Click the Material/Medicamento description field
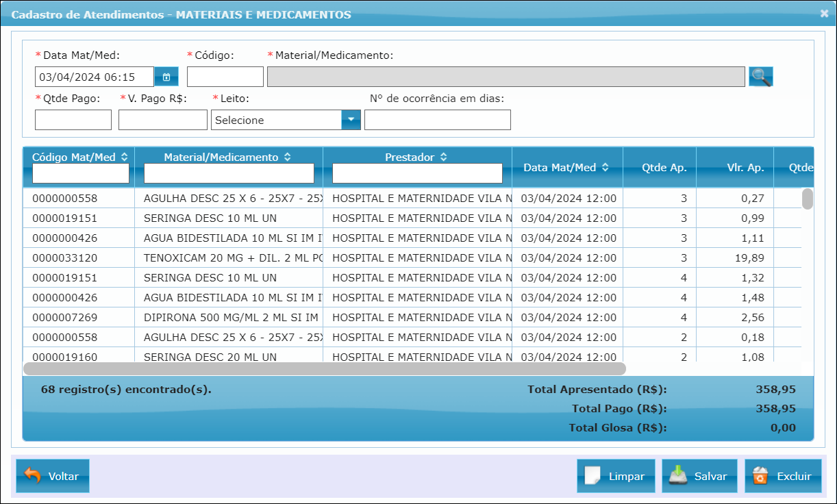The height and width of the screenshot is (504, 837). [x=506, y=77]
